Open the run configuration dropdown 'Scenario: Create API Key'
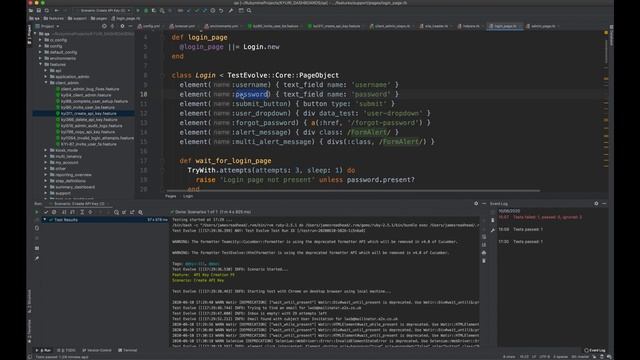The image size is (640, 360). click(x=105, y=11)
